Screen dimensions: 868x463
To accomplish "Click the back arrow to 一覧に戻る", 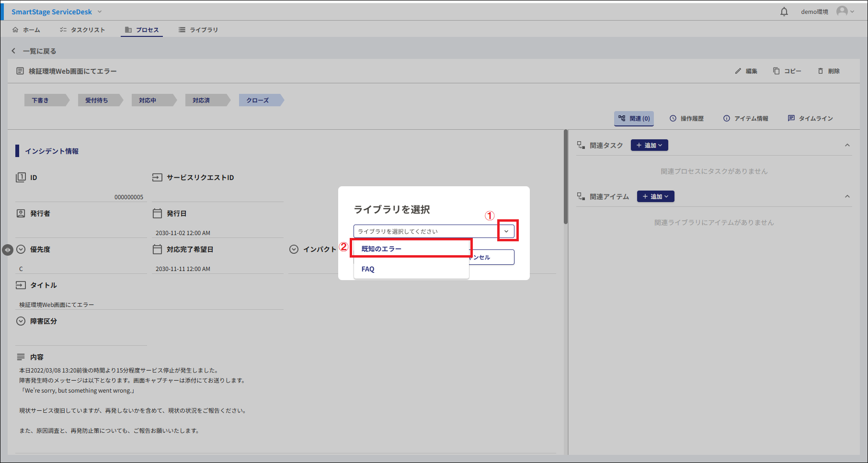I will (13, 51).
